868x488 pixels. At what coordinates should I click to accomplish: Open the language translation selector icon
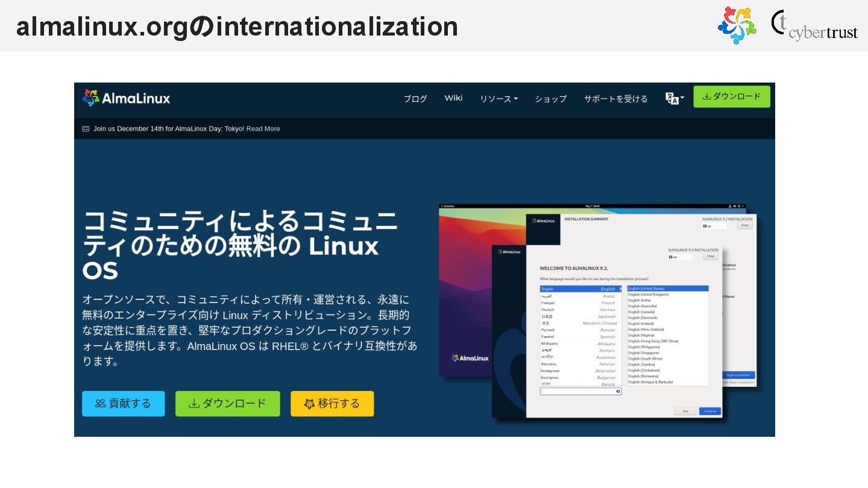click(675, 98)
